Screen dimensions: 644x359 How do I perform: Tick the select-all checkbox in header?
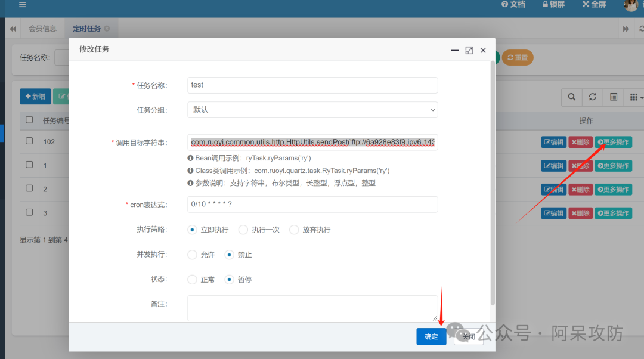pyautogui.click(x=29, y=120)
